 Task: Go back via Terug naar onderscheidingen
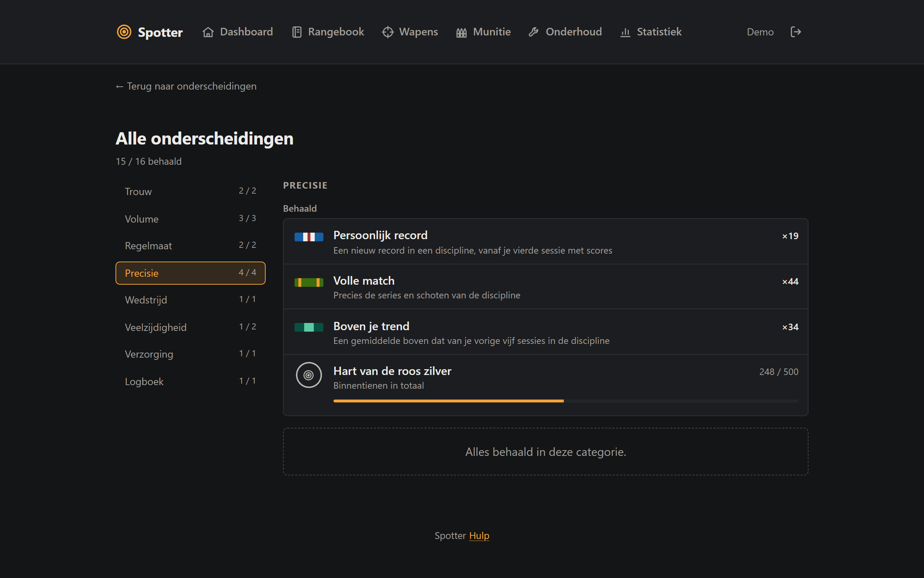click(x=186, y=86)
